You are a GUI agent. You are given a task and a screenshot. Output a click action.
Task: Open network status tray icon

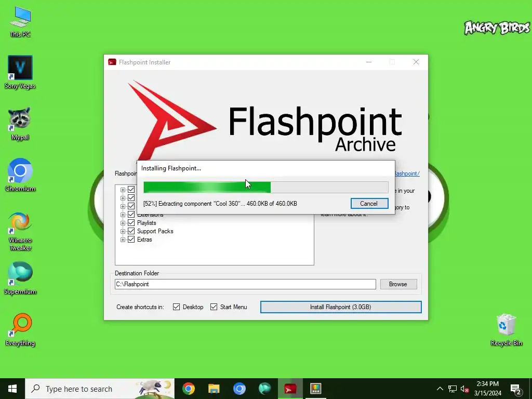point(453,389)
